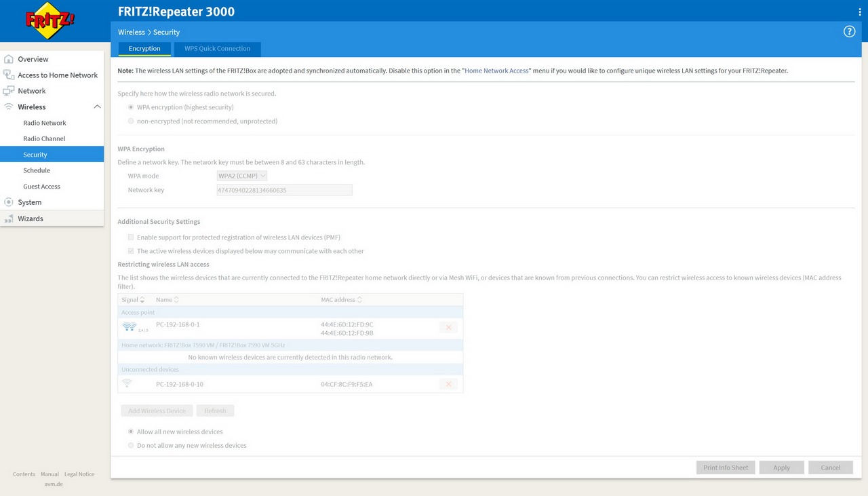868x496 pixels.
Task: Click MAC address 04:CF:8C:F9:F5:EA
Action: pos(347,384)
